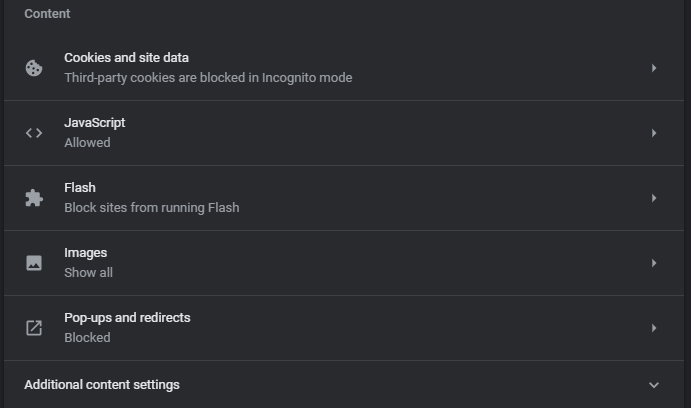Screen dimensions: 691x408
Task: Open the Images row title
Action: pos(85,253)
